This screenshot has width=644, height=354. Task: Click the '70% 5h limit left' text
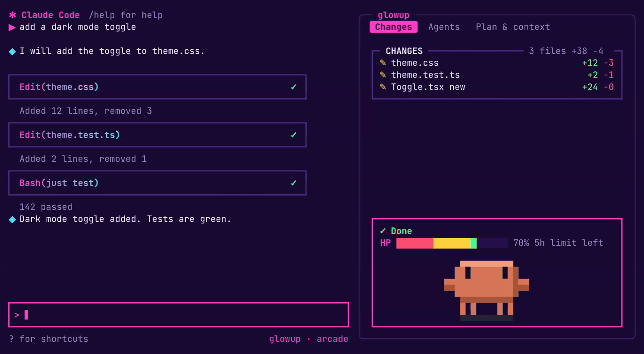pyautogui.click(x=558, y=243)
